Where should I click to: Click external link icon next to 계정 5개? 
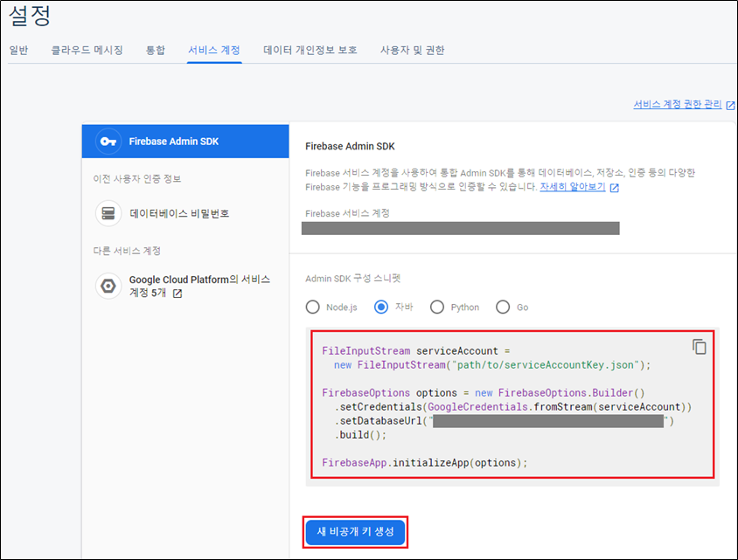pos(178,294)
